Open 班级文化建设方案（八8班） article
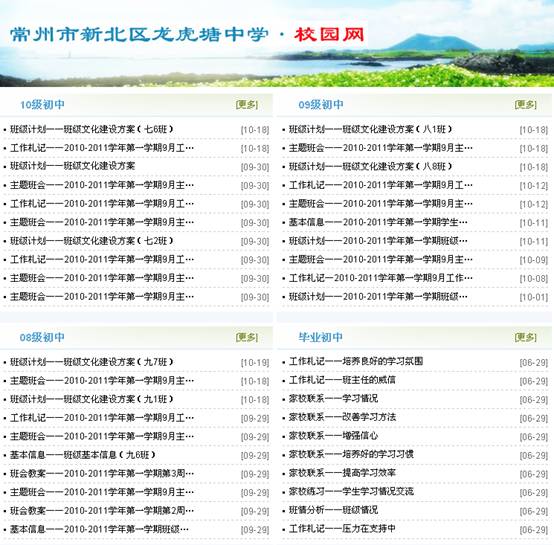Screen dimensions: 554x545 point(371,166)
